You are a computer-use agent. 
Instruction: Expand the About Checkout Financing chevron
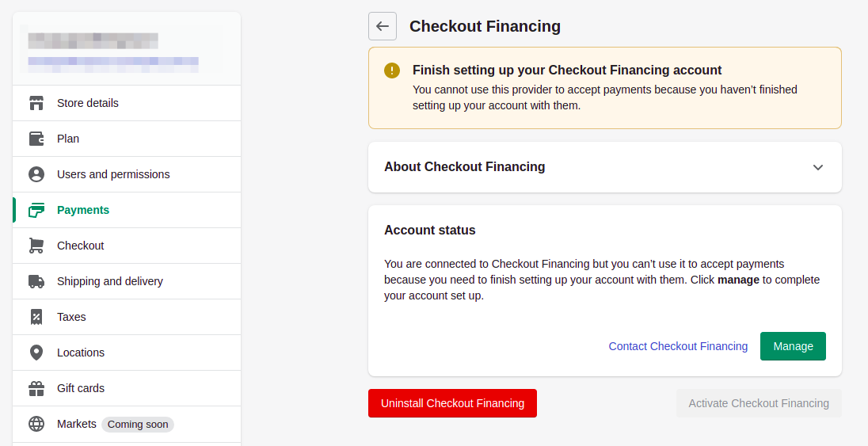(x=818, y=167)
